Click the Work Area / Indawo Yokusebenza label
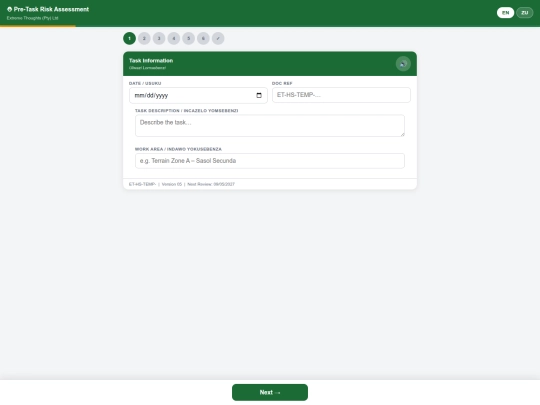 (178, 149)
